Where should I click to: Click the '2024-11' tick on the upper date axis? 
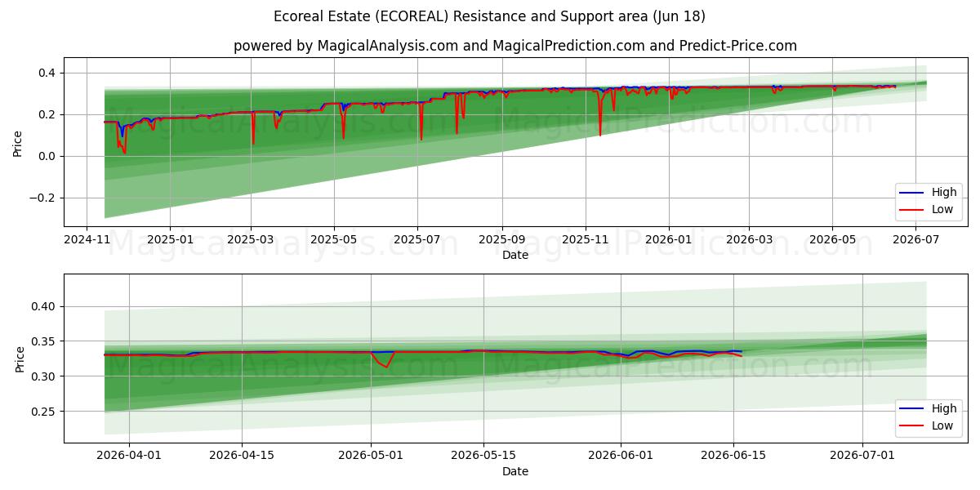click(87, 241)
